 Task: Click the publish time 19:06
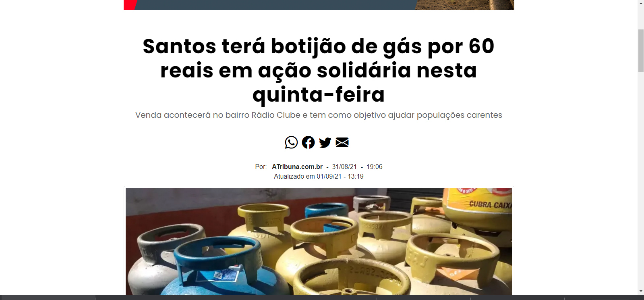coord(374,167)
